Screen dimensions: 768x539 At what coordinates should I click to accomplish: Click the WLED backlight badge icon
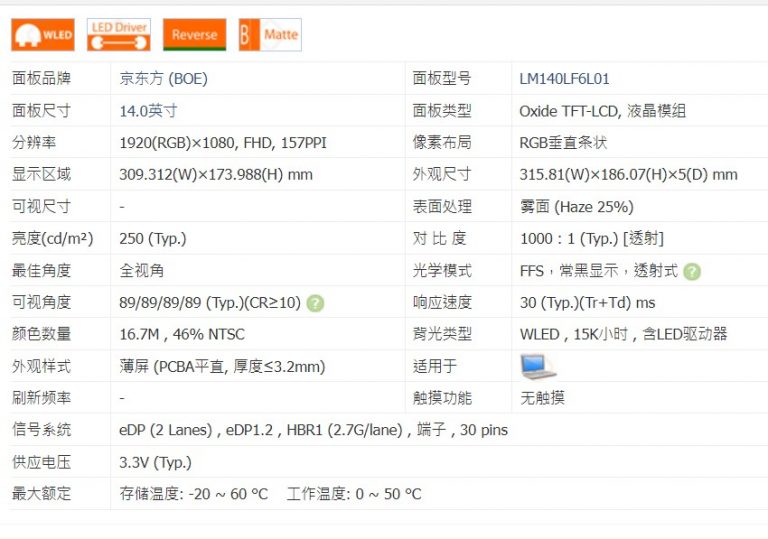coord(43,35)
